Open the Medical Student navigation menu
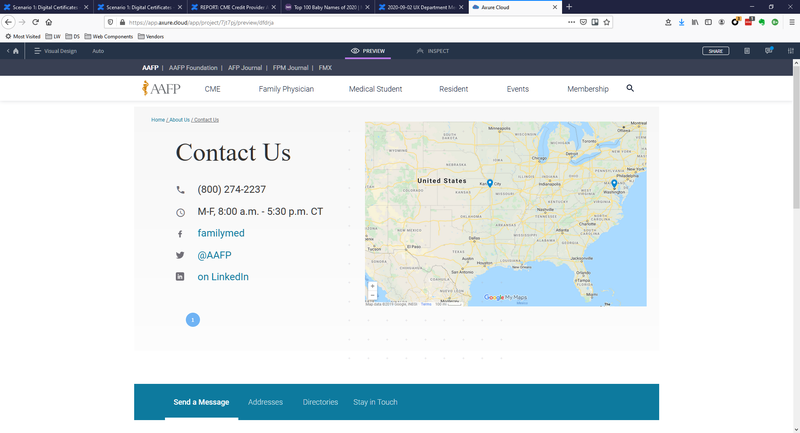The image size is (800, 433). point(375,89)
